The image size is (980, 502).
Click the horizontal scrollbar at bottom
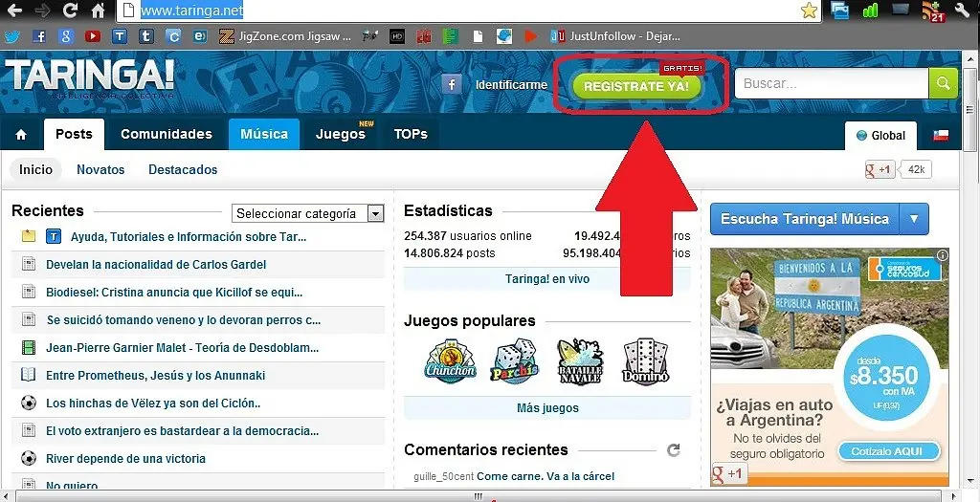click(479, 496)
